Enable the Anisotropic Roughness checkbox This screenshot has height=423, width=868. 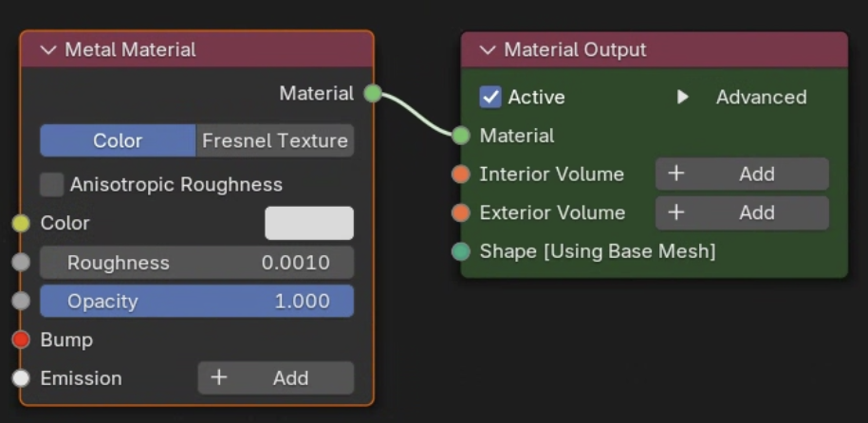tap(52, 184)
